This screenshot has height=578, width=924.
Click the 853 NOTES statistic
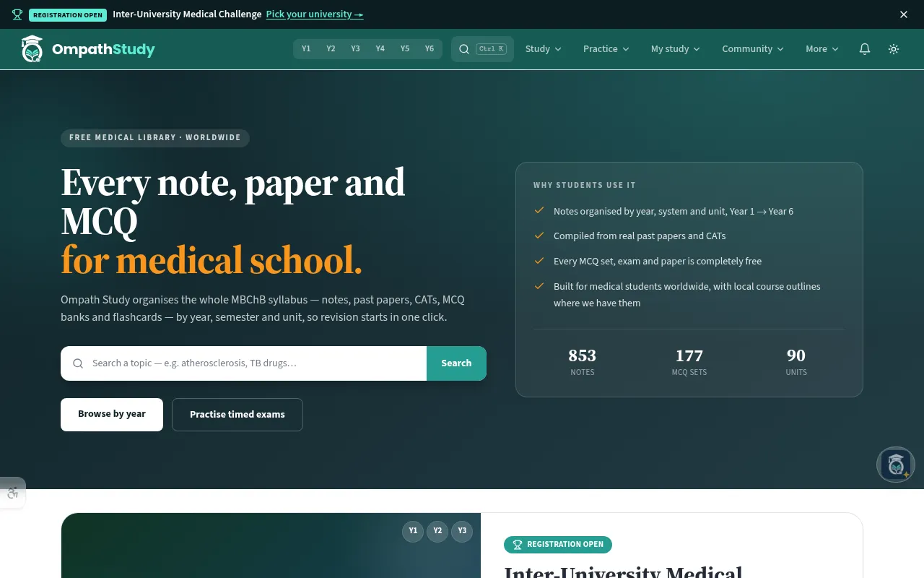point(583,362)
